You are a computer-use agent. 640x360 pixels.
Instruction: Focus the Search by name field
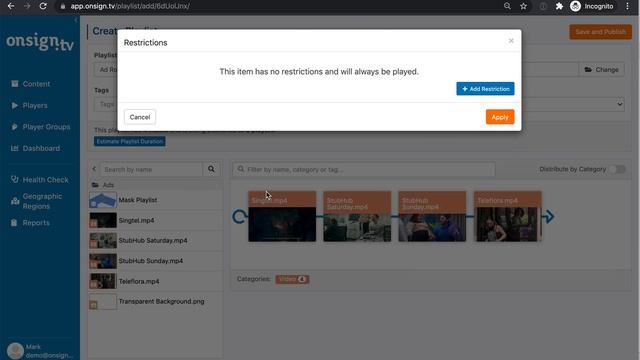pos(151,169)
